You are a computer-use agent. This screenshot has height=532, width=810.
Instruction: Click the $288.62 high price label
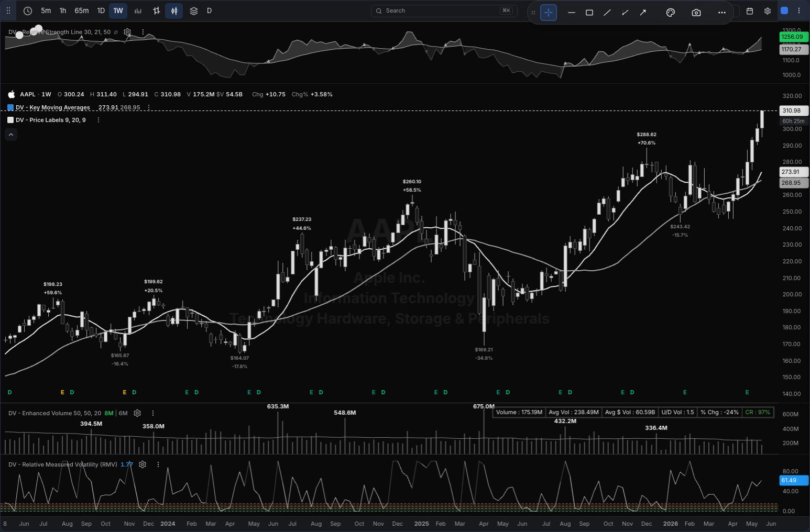coord(647,135)
